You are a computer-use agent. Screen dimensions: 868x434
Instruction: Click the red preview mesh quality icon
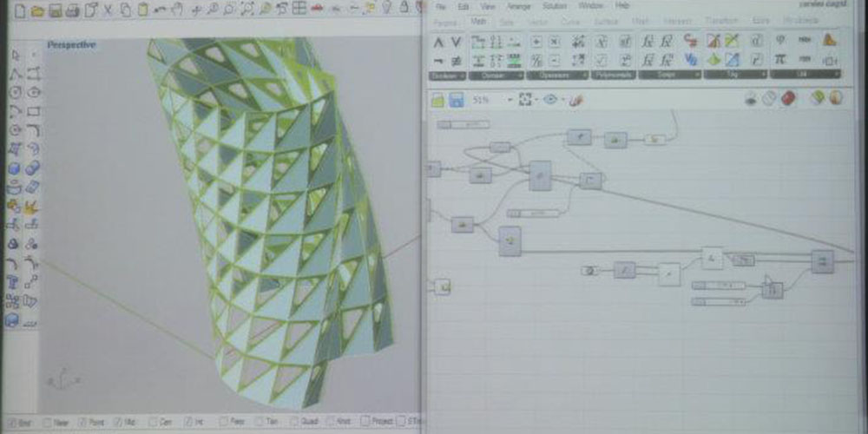tap(788, 99)
